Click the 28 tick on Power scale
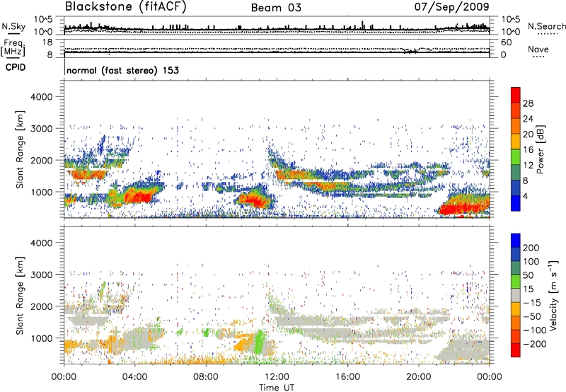The image size is (566, 392). tap(528, 103)
